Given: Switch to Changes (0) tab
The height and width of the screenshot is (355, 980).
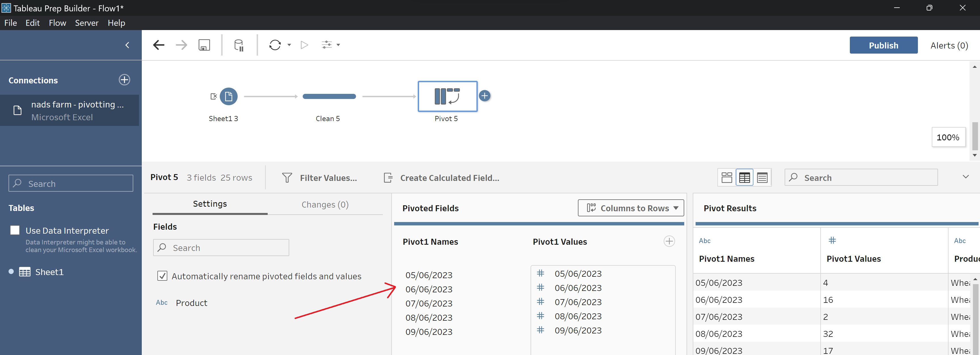Looking at the screenshot, I should [x=324, y=204].
